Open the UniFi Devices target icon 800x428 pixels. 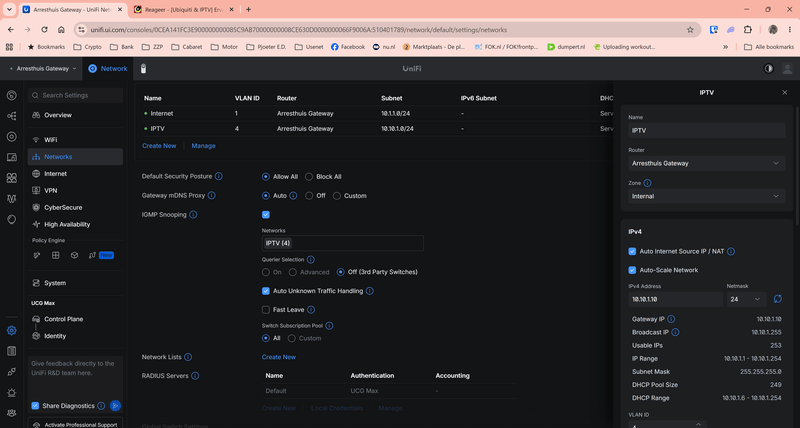pos(11,137)
